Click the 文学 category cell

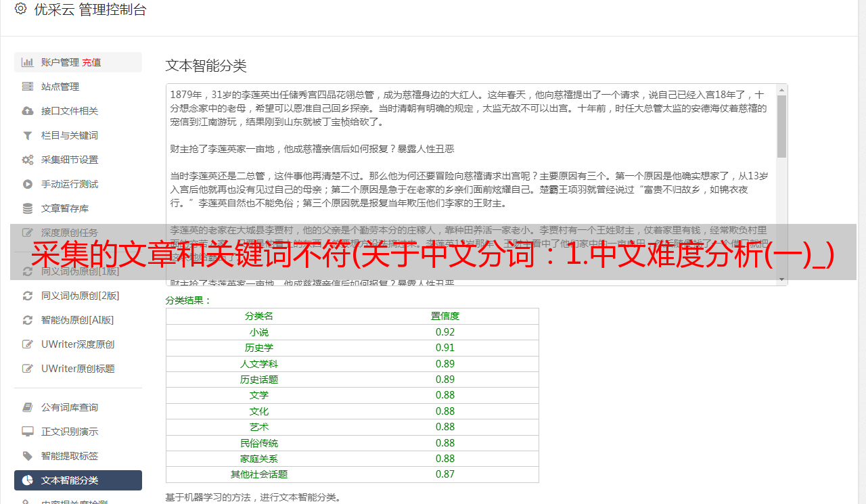[259, 395]
